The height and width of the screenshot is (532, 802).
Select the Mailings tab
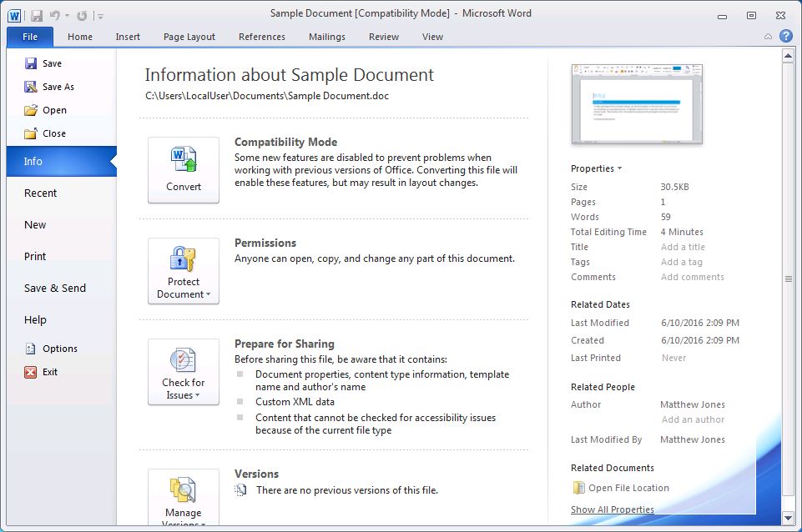[327, 37]
